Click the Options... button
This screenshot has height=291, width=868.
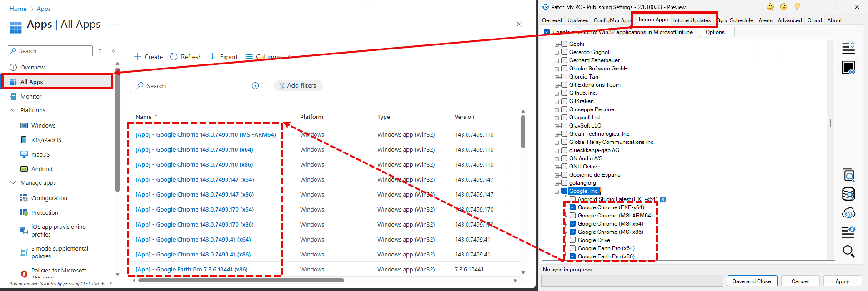click(x=717, y=32)
